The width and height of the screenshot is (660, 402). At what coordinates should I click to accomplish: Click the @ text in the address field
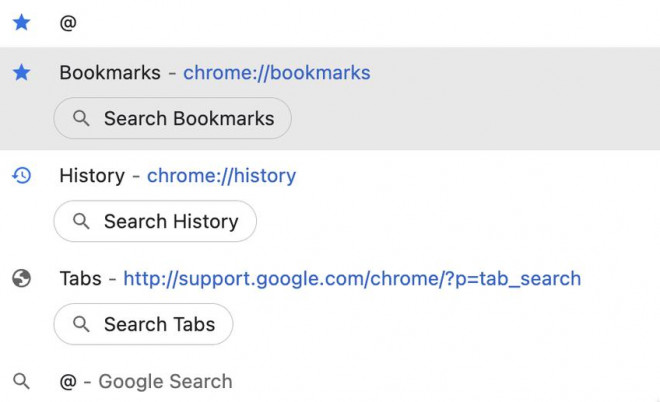[68, 22]
